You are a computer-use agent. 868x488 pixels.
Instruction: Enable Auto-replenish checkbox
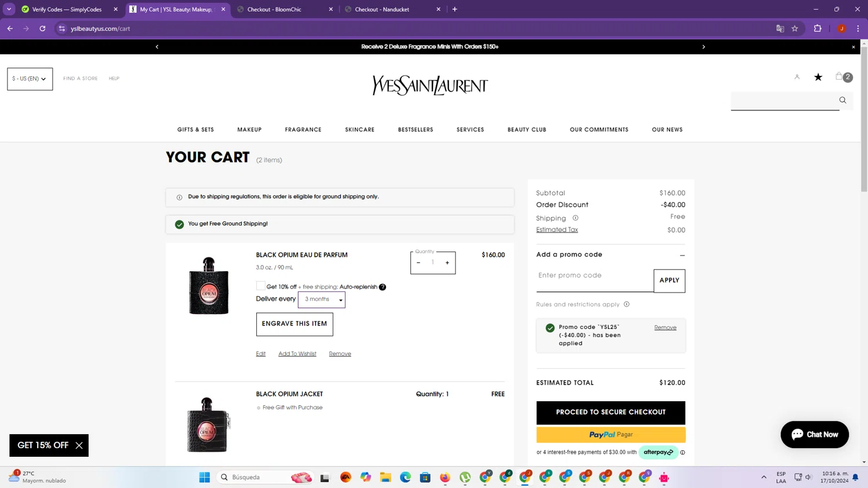click(x=260, y=286)
